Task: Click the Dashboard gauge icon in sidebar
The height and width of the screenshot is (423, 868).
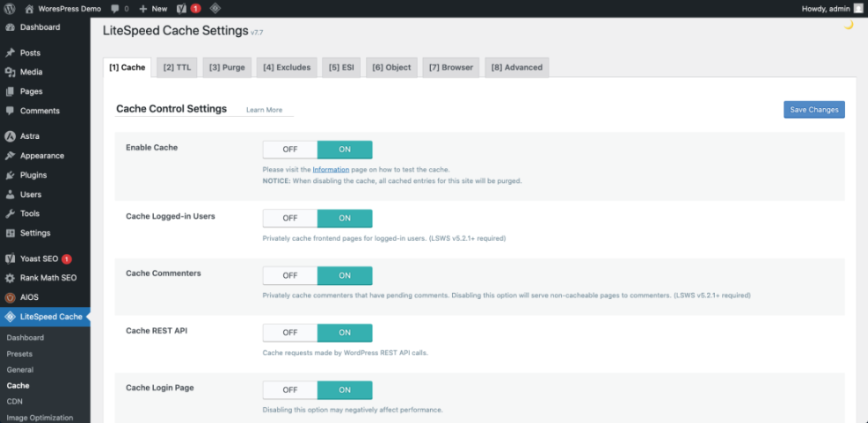Action: [x=10, y=27]
